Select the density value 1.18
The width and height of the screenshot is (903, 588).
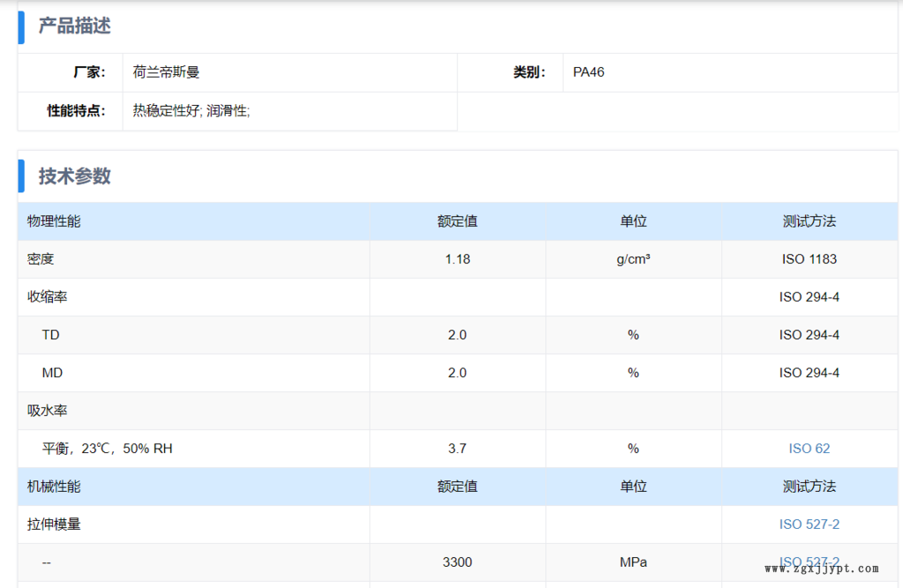click(457, 259)
